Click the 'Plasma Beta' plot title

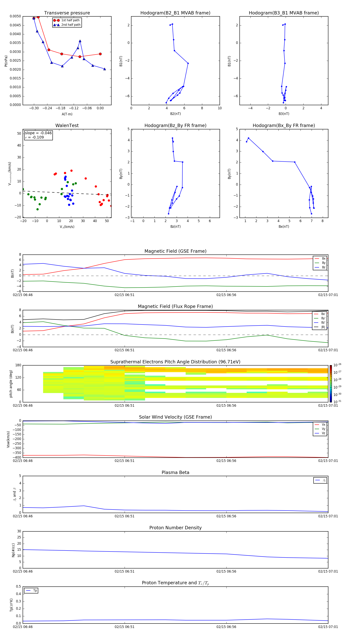(x=175, y=473)
